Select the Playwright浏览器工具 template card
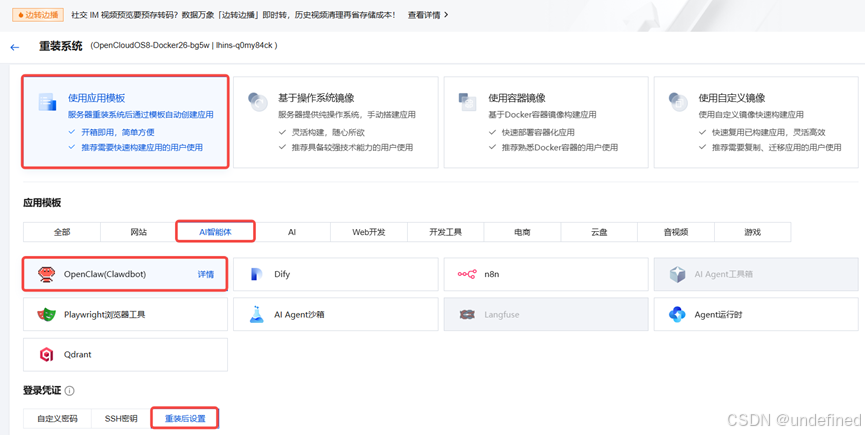The width and height of the screenshot is (865, 435). click(125, 314)
